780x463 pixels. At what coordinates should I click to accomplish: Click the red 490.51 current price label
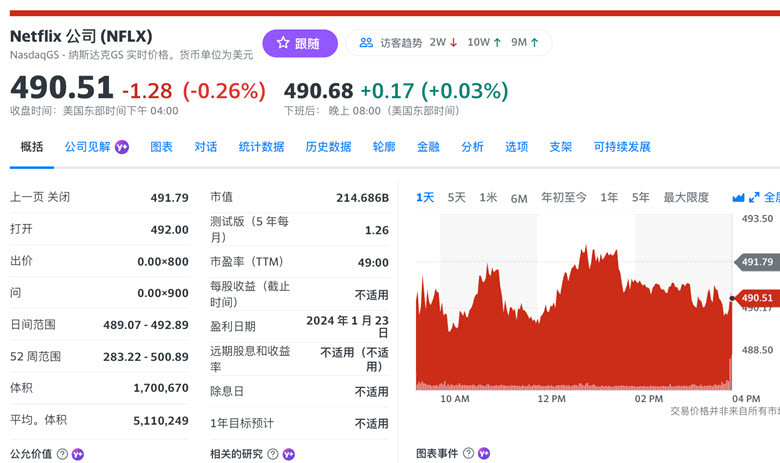click(757, 298)
